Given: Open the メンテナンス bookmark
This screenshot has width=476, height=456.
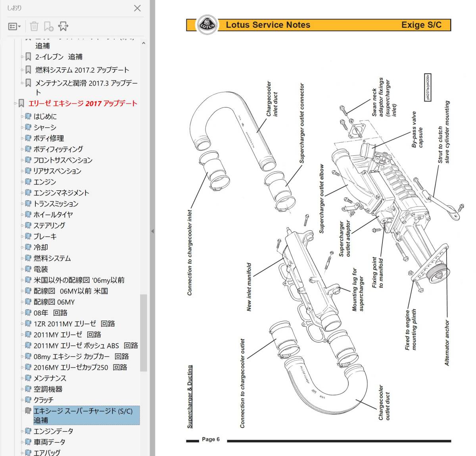Looking at the screenshot, I should pyautogui.click(x=50, y=378).
